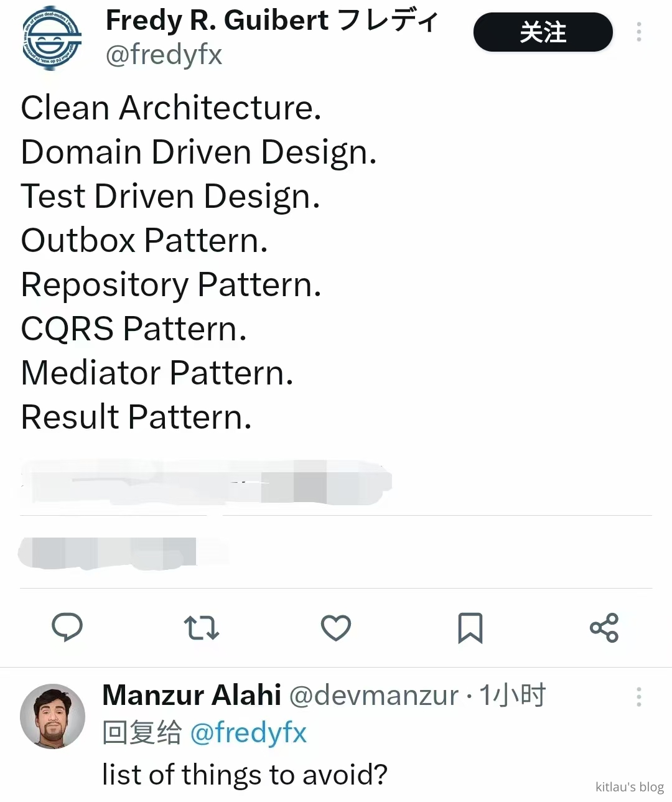This screenshot has height=802, width=672.
Task: Click the share icon on the tweet
Action: [604, 627]
